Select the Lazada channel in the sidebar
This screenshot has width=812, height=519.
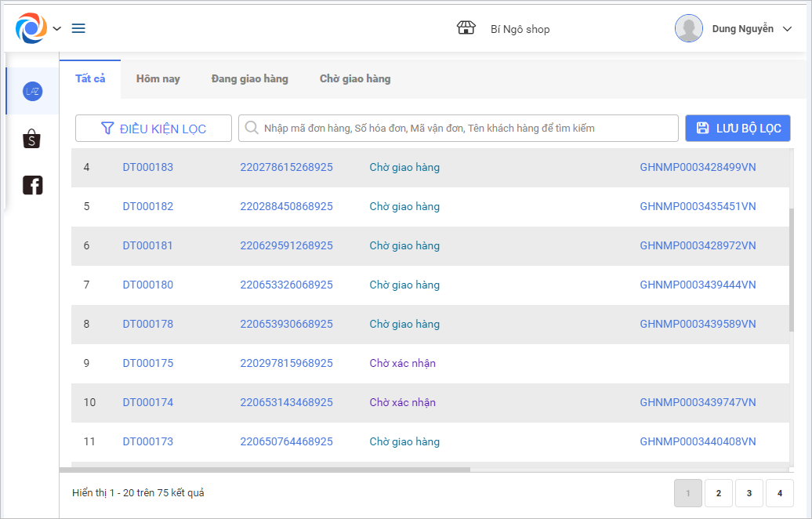(x=32, y=92)
